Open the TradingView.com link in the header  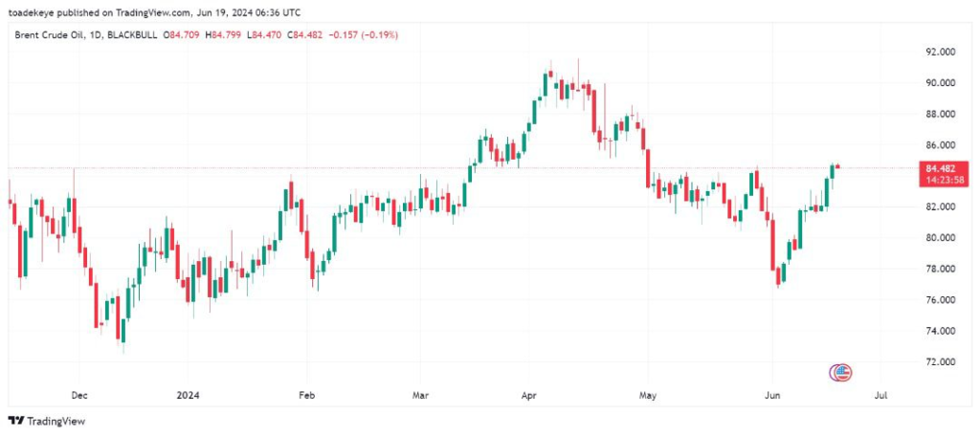(x=149, y=10)
